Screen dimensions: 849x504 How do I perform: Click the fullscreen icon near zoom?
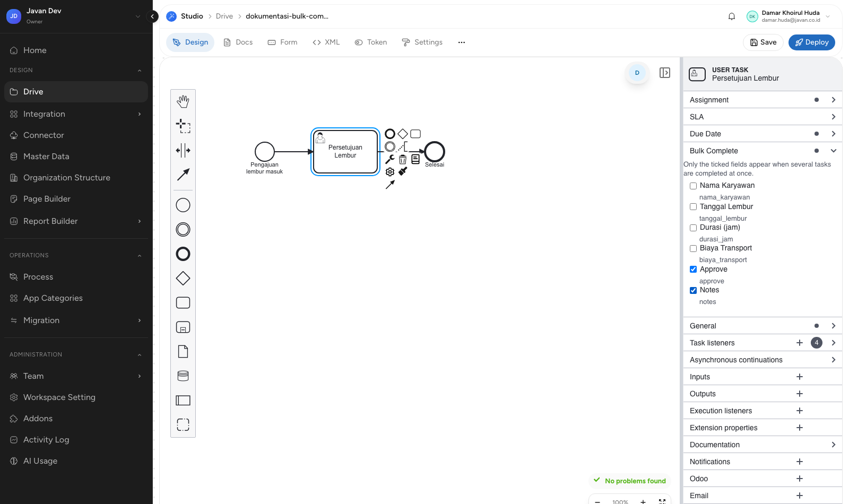click(x=662, y=501)
